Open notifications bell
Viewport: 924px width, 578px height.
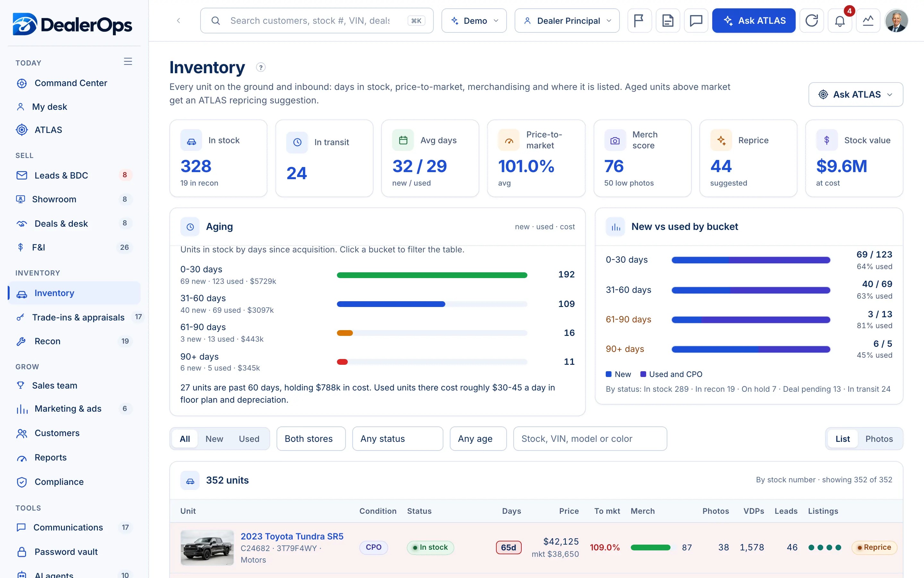click(840, 21)
